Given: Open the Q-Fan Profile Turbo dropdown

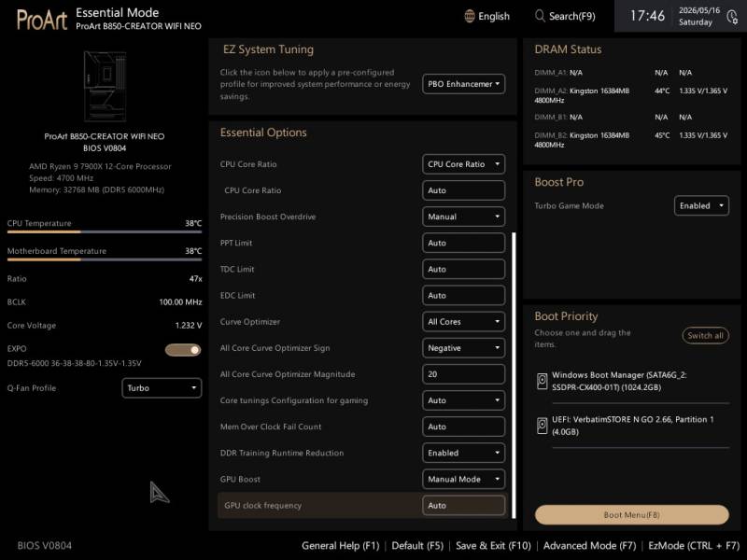Looking at the screenshot, I should [162, 388].
